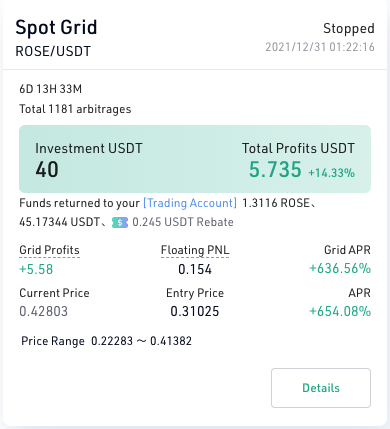Click the 0.245 USDT Rebate text
This screenshot has width=390, height=429.
[183, 222]
